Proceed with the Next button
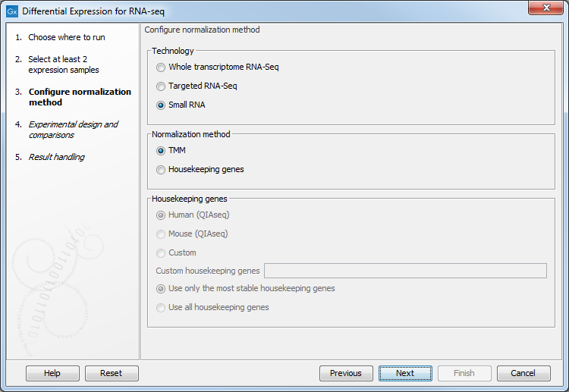The height and width of the screenshot is (392, 569). [x=405, y=373]
